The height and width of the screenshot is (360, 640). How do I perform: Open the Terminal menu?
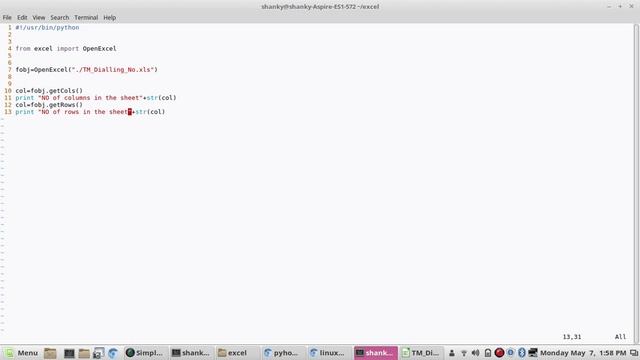(x=86, y=18)
